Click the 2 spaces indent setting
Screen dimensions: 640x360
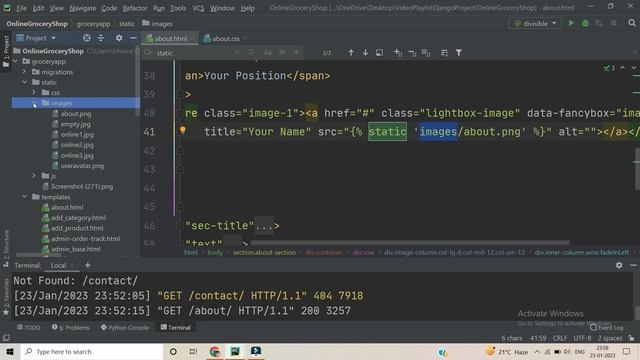[610, 338]
